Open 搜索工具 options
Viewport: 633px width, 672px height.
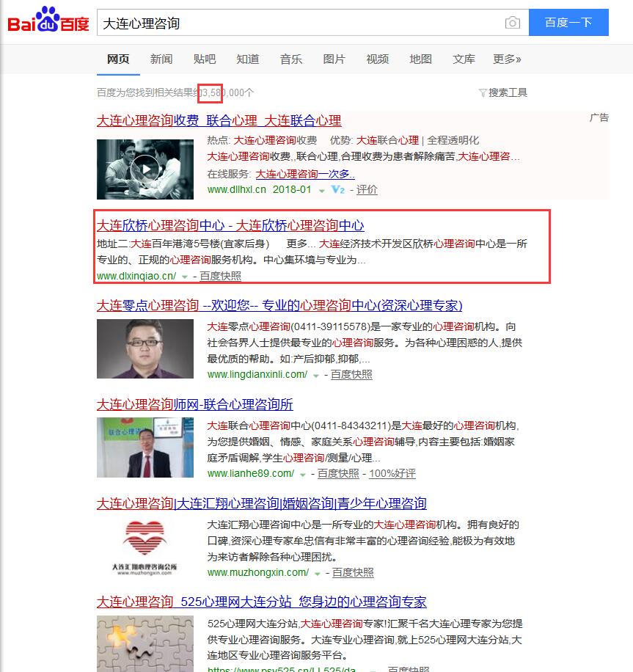[508, 92]
